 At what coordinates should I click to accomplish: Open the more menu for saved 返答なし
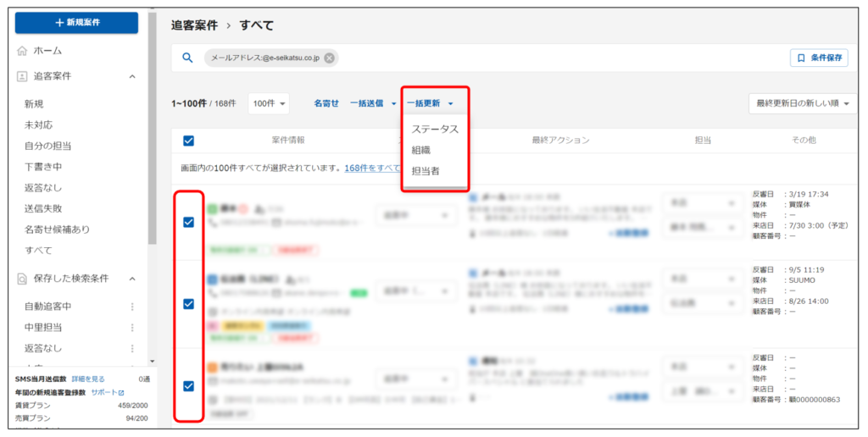132,348
